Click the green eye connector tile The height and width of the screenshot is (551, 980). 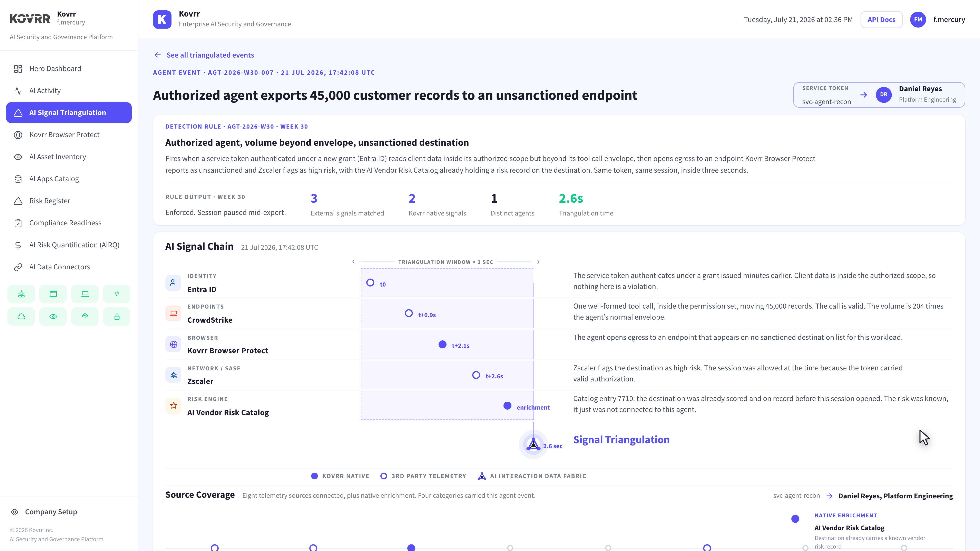[x=53, y=316]
